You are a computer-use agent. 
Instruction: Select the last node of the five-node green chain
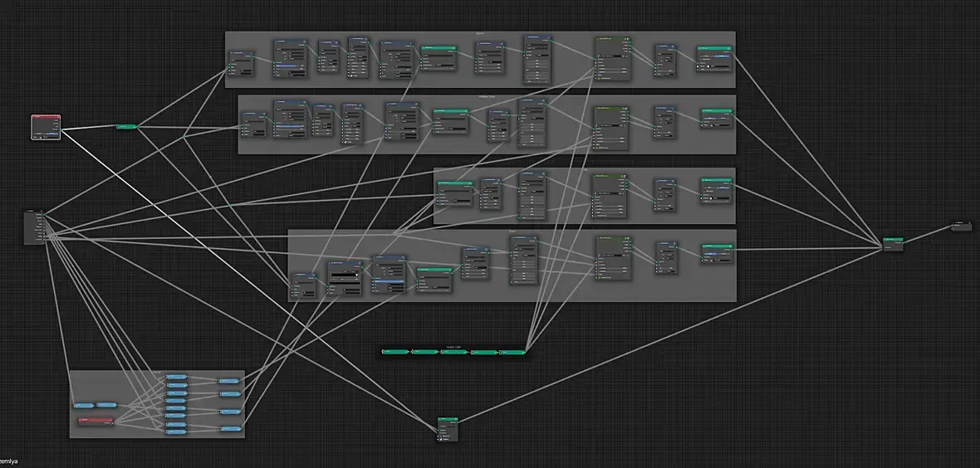click(512, 353)
